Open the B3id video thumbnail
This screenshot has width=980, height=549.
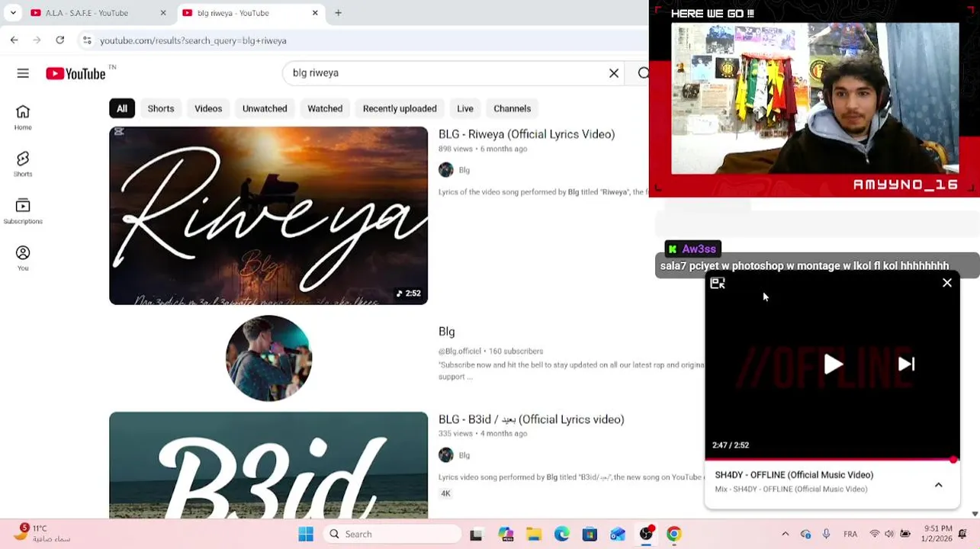[x=268, y=465]
